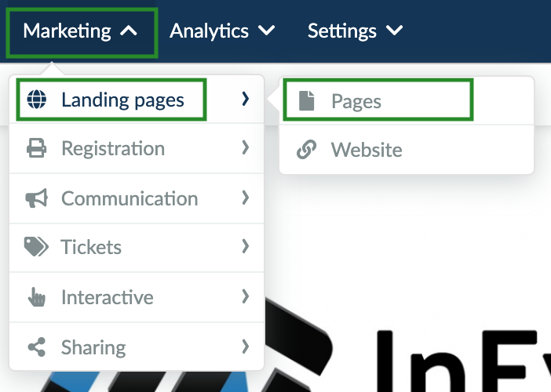Click the document icon beside Pages
Image resolution: width=551 pixels, height=392 pixels.
click(306, 100)
